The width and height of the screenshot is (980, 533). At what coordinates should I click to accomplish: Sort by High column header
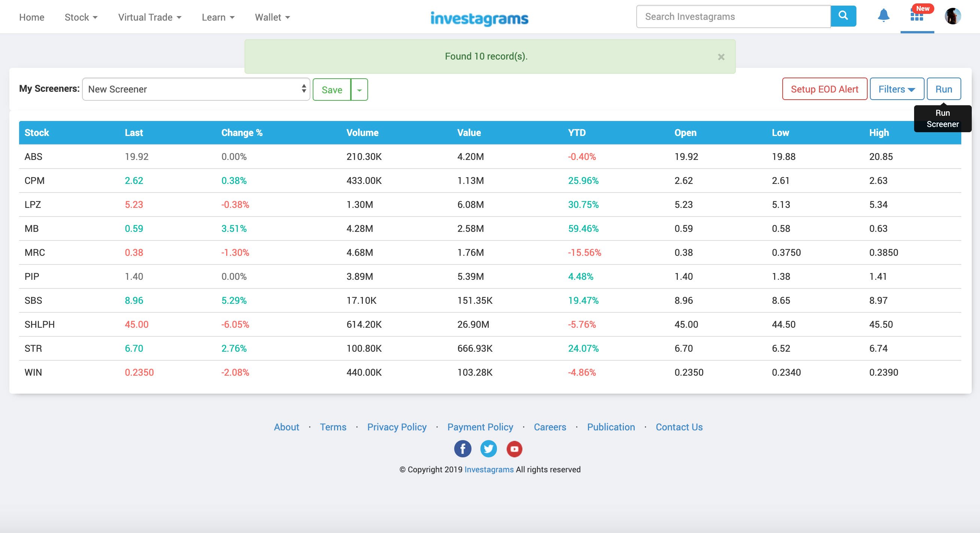pyautogui.click(x=879, y=133)
